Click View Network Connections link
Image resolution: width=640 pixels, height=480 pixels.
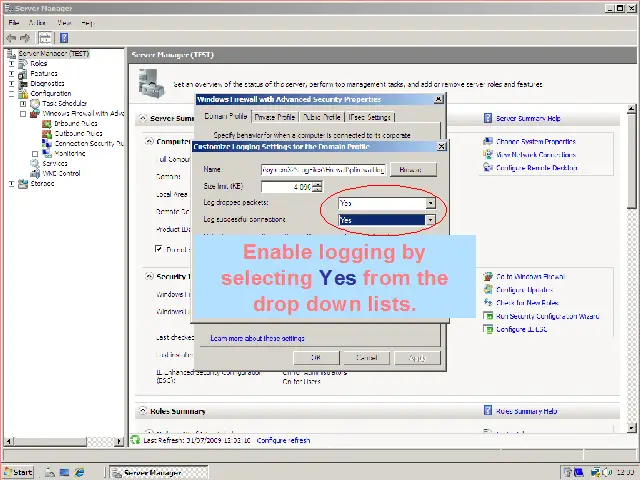point(536,155)
